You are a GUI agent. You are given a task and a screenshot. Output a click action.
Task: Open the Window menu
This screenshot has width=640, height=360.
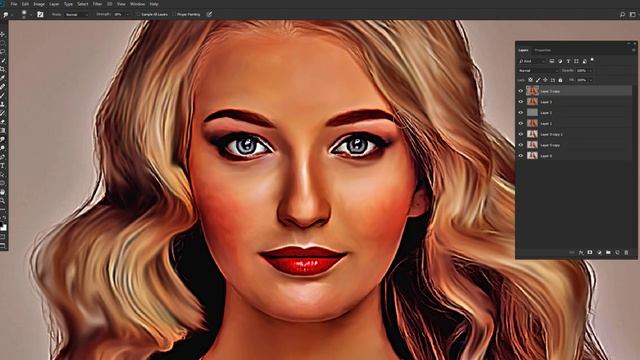click(138, 4)
